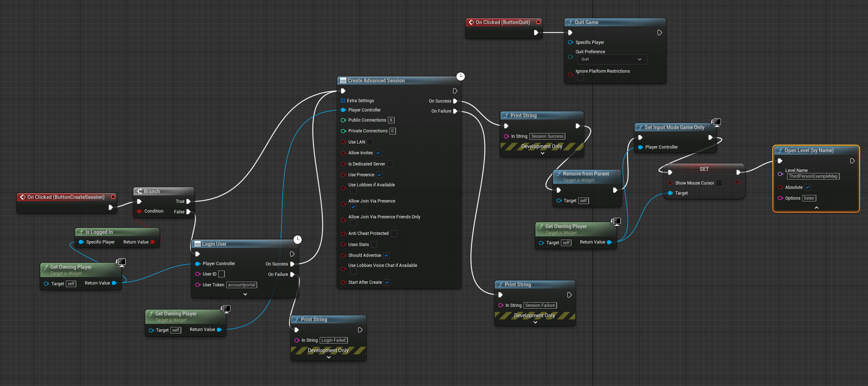
Task: Expand the Login User node's advanced pins
Action: (x=245, y=294)
